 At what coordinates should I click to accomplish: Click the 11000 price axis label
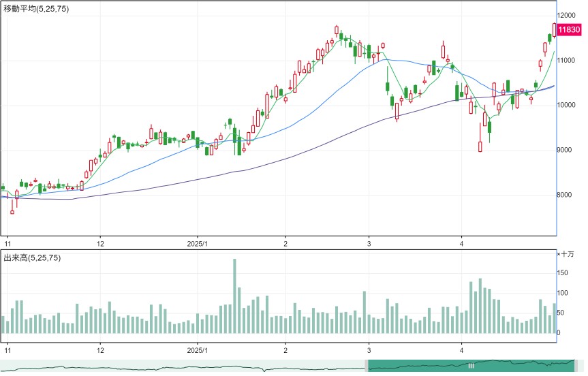(567, 61)
